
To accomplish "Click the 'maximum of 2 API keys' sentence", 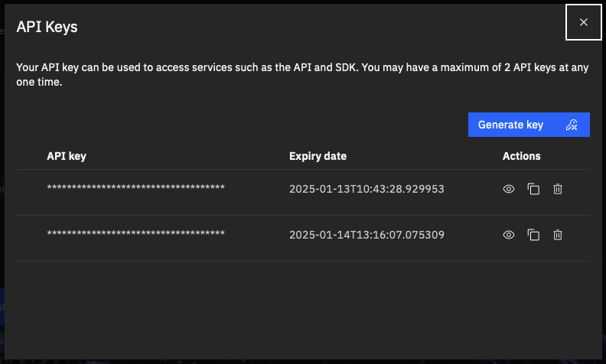I will [474, 67].
